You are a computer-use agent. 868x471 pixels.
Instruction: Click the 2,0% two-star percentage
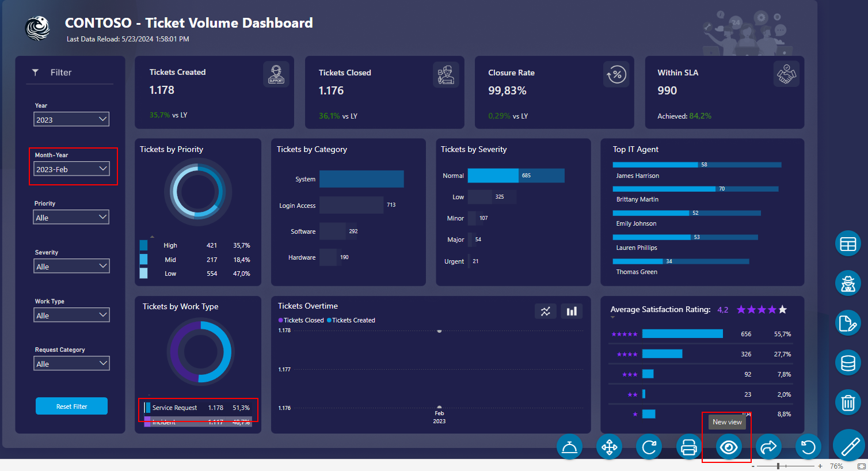coord(784,394)
